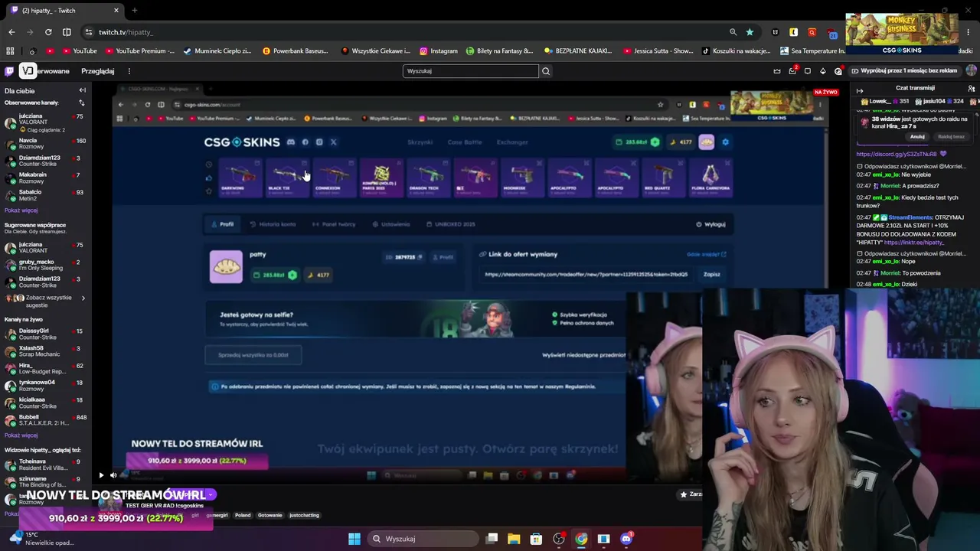Click Rajduj teraz raid button
Screen dimensions: 980x551
[x=951, y=137]
